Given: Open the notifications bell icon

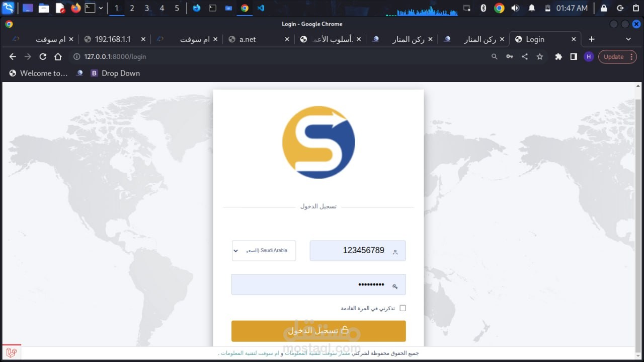Looking at the screenshot, I should (x=532, y=8).
